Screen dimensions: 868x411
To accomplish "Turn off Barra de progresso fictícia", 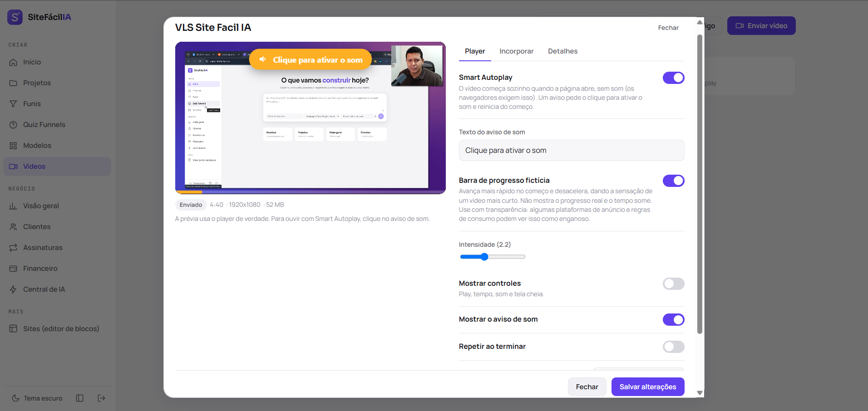I will 674,181.
